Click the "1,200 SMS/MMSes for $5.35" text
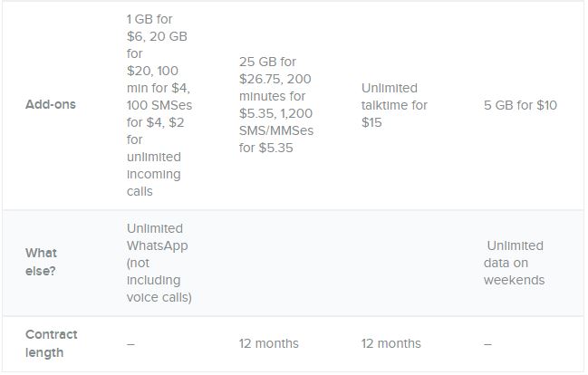This screenshot has height=375, width=588. (278, 139)
